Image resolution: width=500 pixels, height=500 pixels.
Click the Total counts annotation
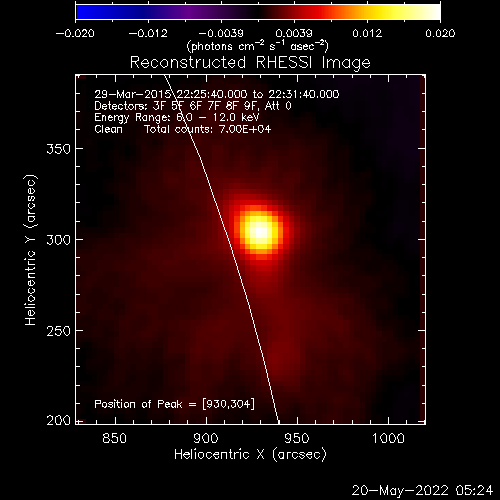pos(207,129)
